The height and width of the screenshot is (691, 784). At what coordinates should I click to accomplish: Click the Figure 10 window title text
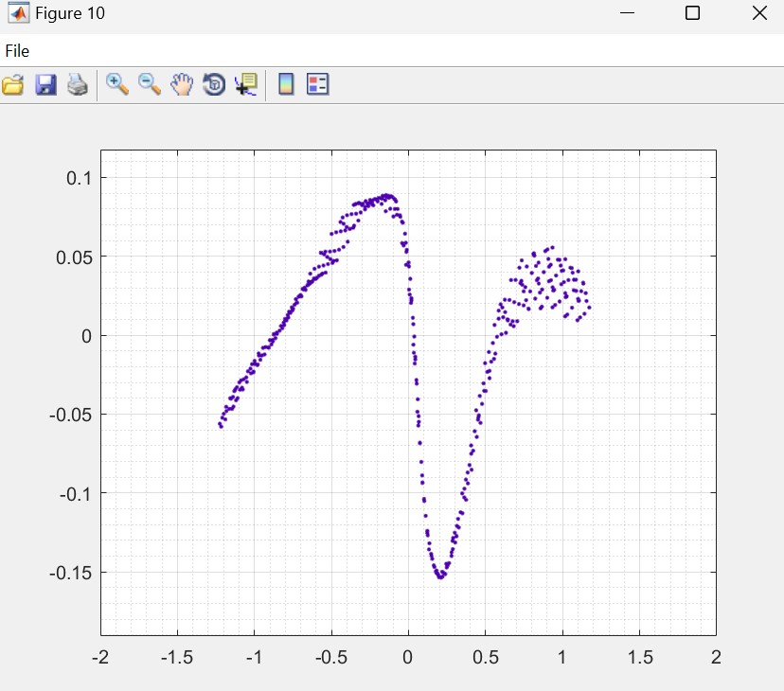coord(70,13)
